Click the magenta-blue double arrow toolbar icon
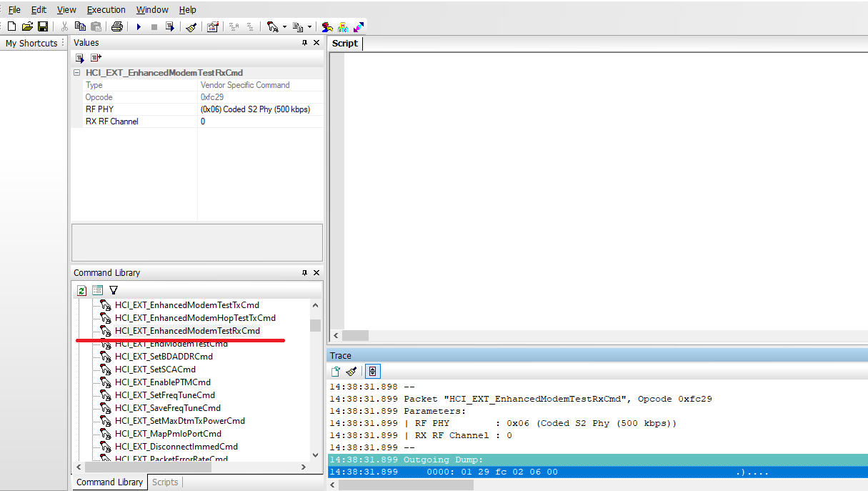The height and width of the screenshot is (491, 868). point(359,26)
